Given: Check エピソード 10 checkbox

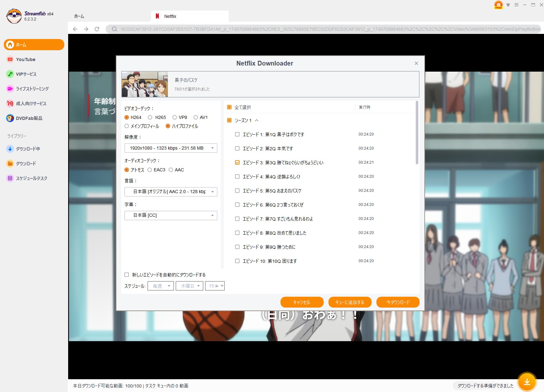Looking at the screenshot, I should click(237, 261).
